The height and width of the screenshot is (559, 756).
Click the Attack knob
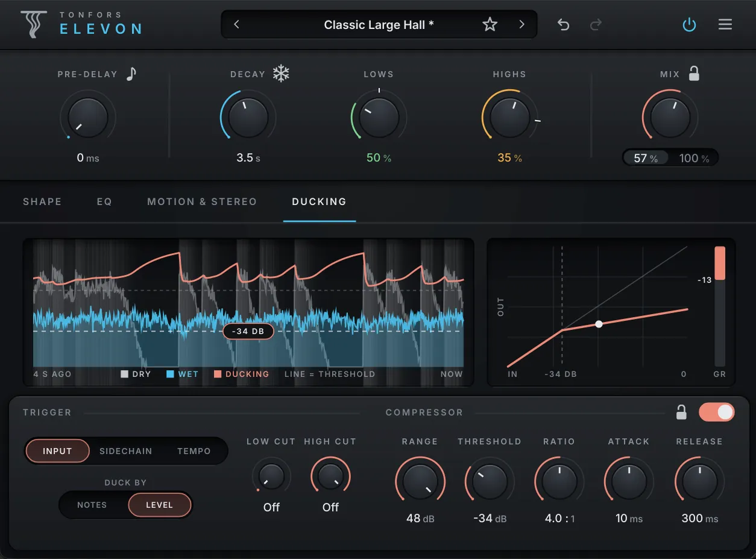point(629,482)
